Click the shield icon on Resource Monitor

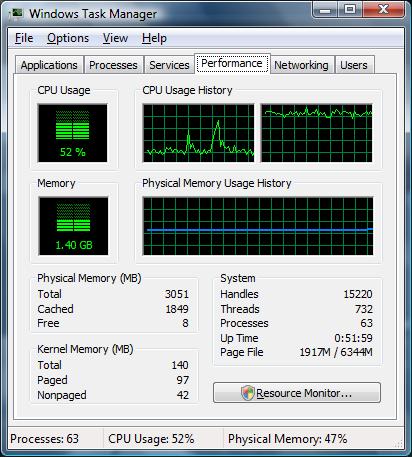(248, 393)
